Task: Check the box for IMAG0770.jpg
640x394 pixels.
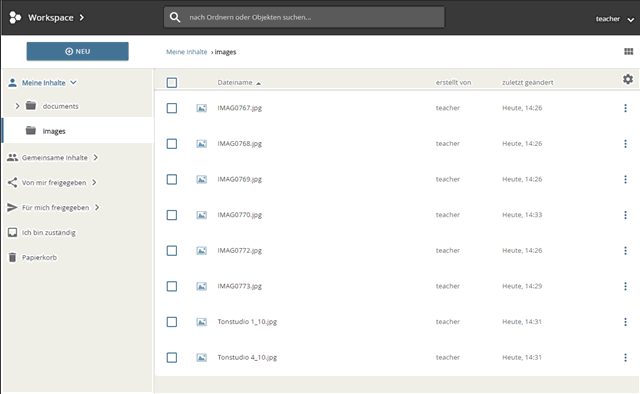Action: point(172,215)
